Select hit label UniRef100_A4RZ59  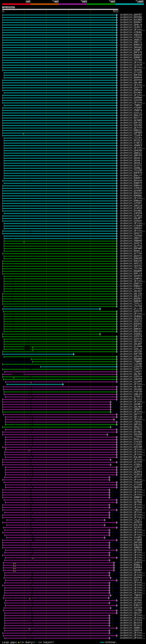point(131,379)
